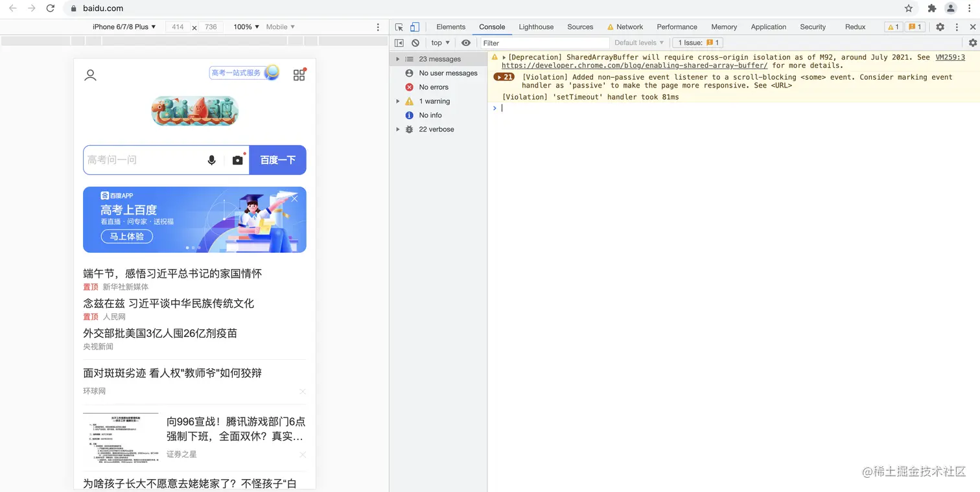Image resolution: width=980 pixels, height=492 pixels.
Task: Open the Mobile device type dropdown
Action: click(x=281, y=27)
